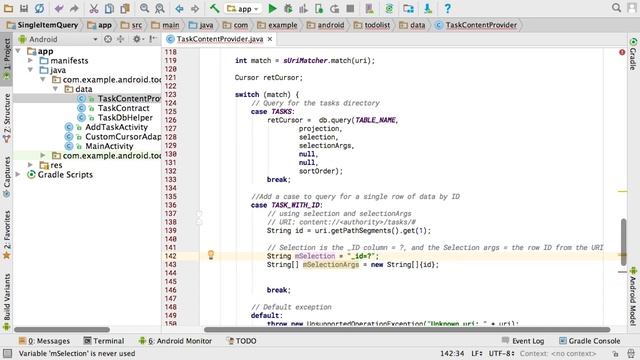Screen dimensions: 640x360
Task: Click the Redo arrow icon
Action: 74,8
